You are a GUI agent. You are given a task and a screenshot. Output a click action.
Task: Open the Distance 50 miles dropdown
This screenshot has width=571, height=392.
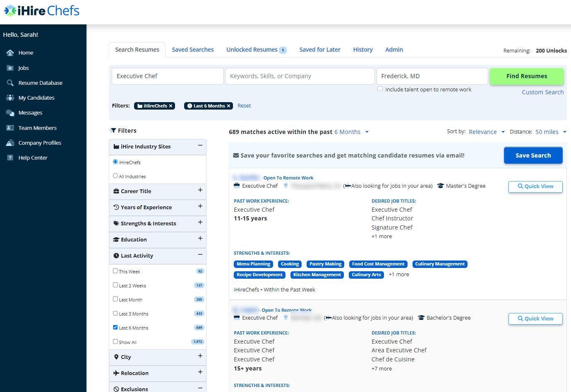[551, 132]
